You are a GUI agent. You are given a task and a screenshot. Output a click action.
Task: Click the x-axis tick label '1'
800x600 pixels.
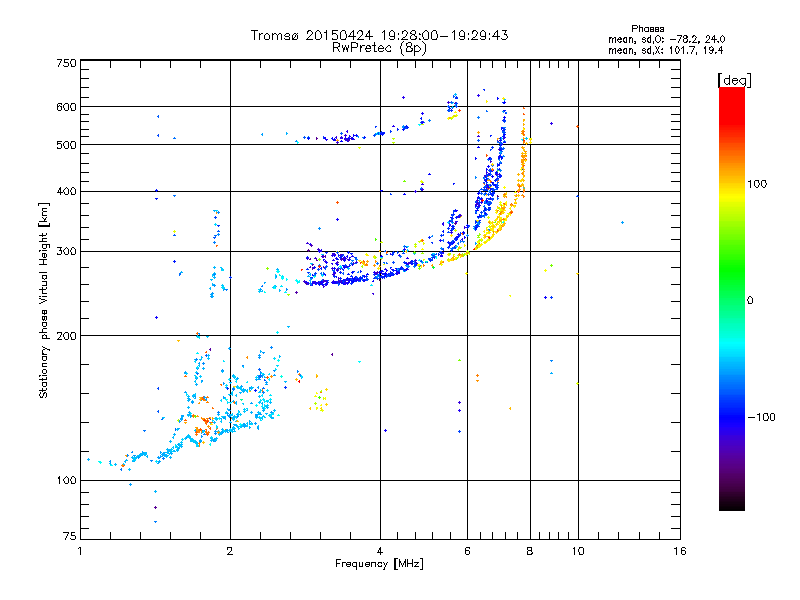80,551
